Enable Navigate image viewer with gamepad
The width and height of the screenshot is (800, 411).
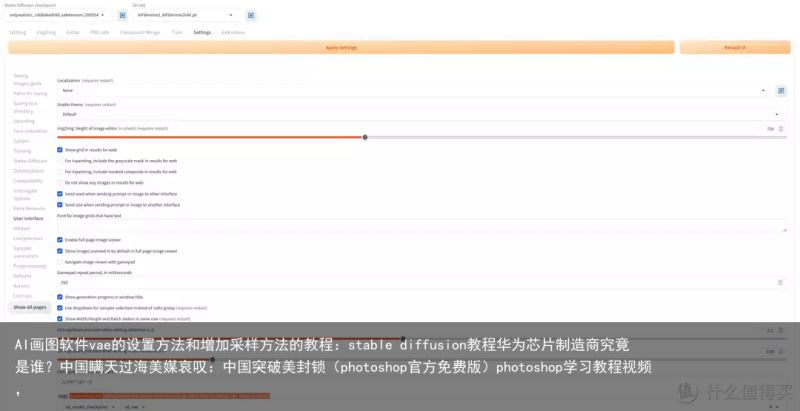60,262
